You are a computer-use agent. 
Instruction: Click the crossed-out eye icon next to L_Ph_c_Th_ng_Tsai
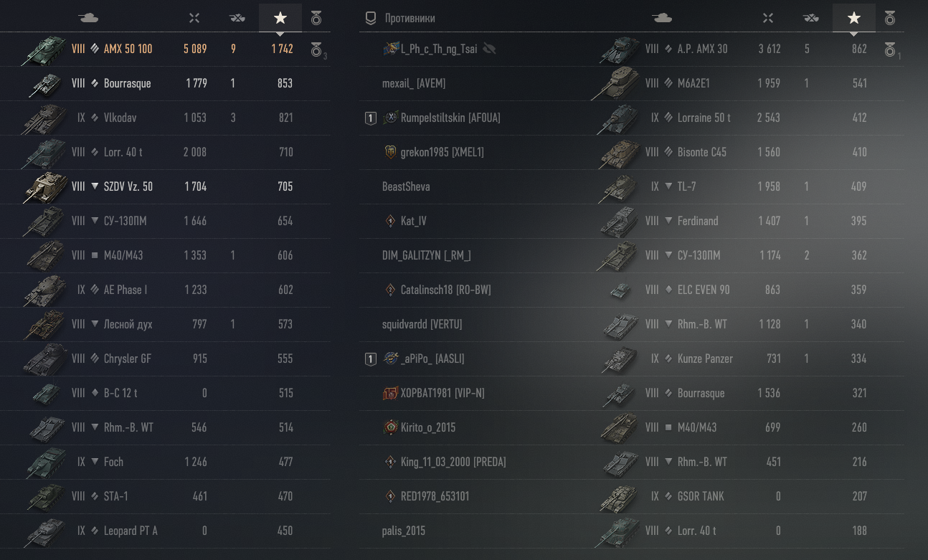click(x=490, y=49)
